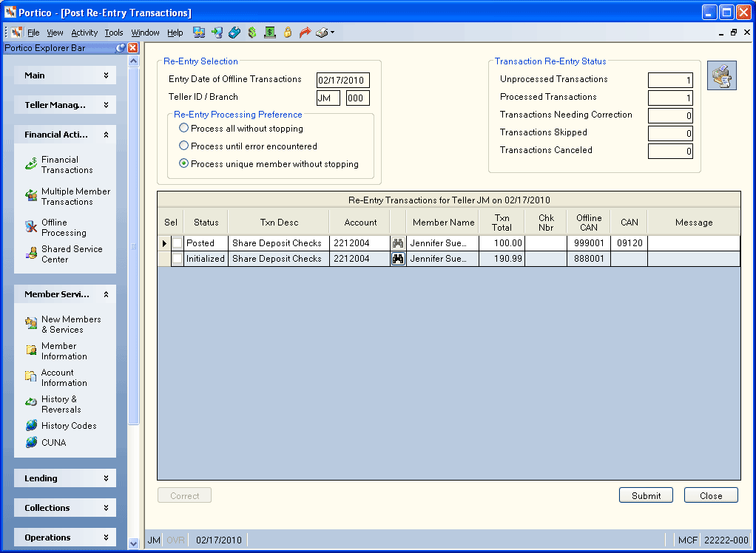The height and width of the screenshot is (553, 756).
Task: Click the Close button at bottom right
Action: coord(711,495)
